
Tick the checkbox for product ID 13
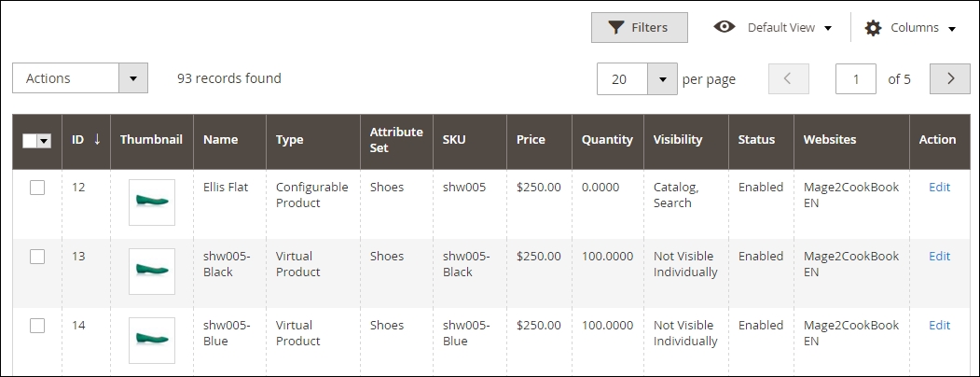tap(37, 257)
